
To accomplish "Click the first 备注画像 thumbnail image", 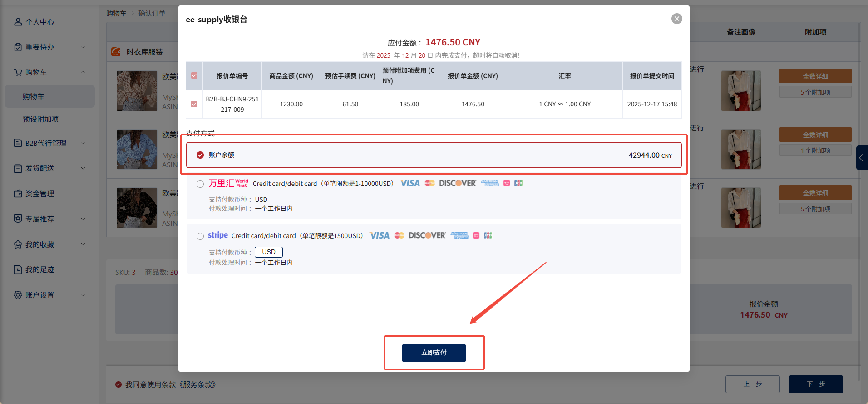I will pyautogui.click(x=741, y=91).
